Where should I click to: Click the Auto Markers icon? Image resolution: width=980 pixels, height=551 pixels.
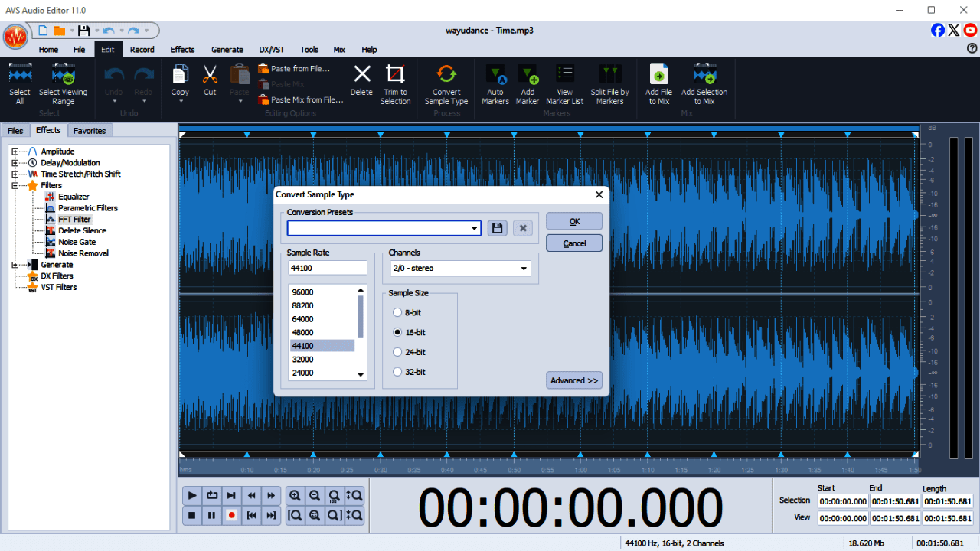(495, 75)
